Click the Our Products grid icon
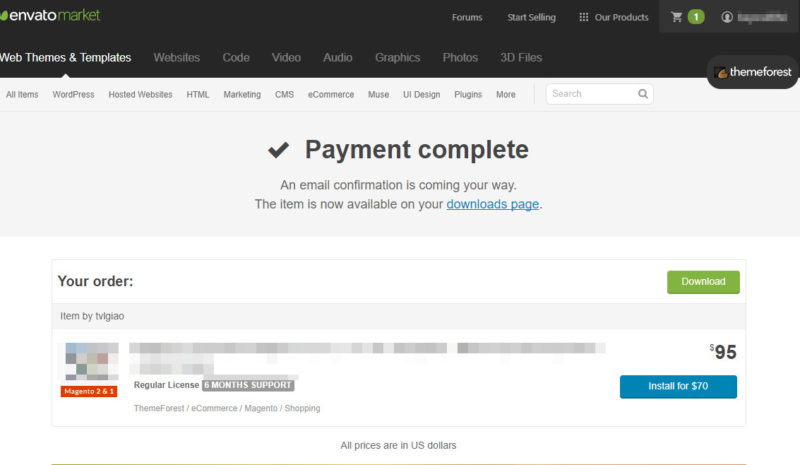The height and width of the screenshot is (465, 800). 584,17
